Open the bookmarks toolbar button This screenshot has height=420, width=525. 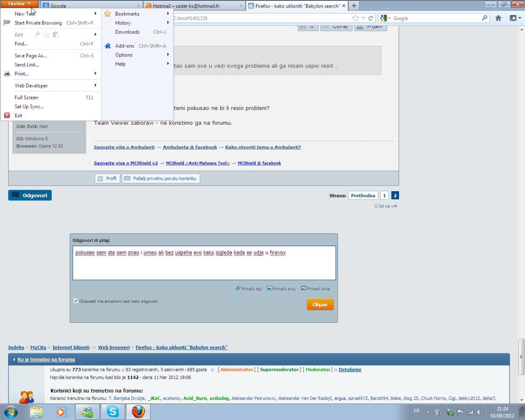[515, 18]
